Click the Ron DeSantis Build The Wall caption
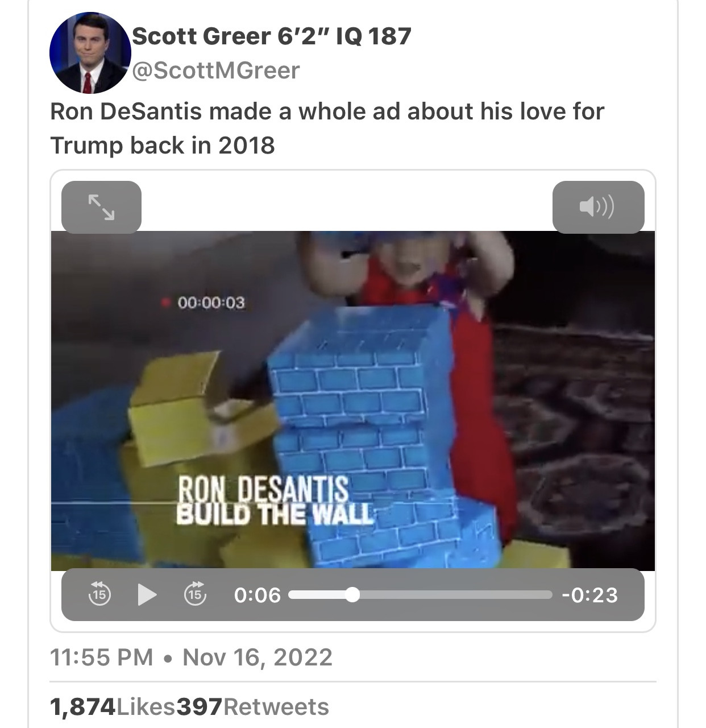This screenshot has height=728, width=706. (x=275, y=501)
